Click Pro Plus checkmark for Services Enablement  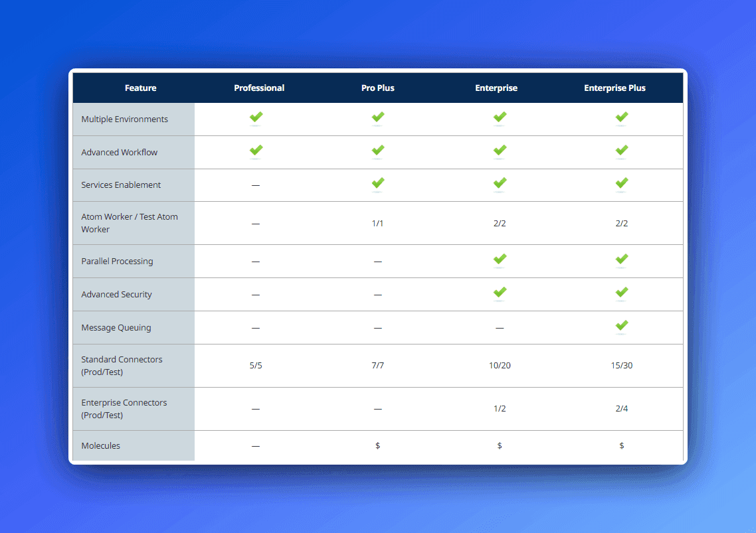(378, 183)
